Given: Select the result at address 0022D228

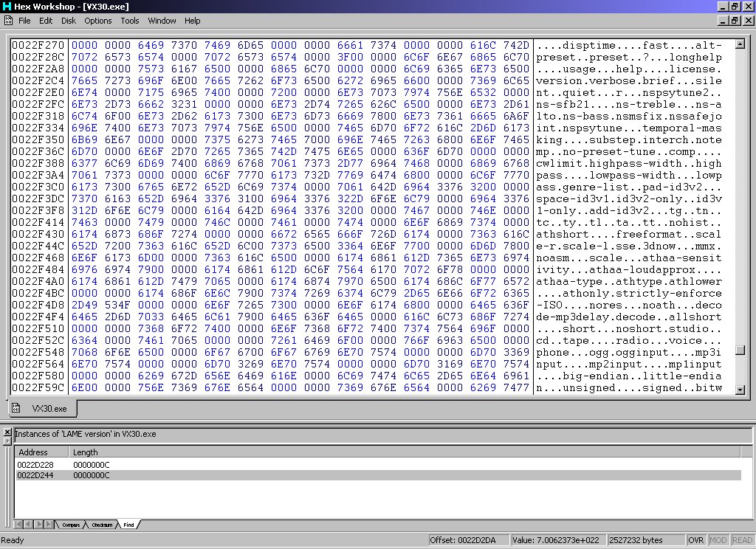Looking at the screenshot, I should pyautogui.click(x=378, y=465).
